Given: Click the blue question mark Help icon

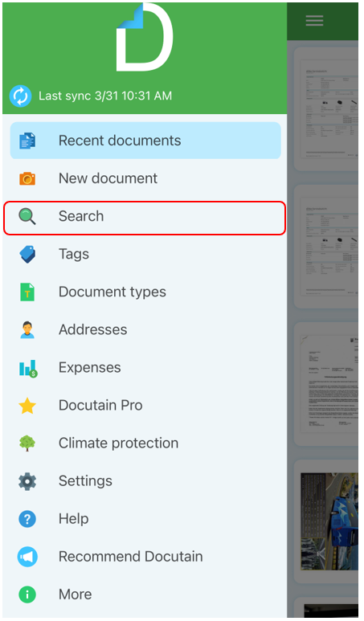Looking at the screenshot, I should [27, 519].
